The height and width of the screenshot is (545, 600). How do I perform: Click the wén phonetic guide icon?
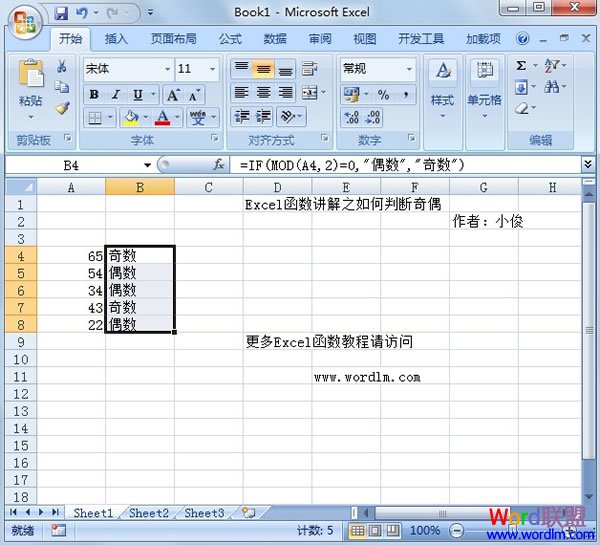click(x=198, y=117)
